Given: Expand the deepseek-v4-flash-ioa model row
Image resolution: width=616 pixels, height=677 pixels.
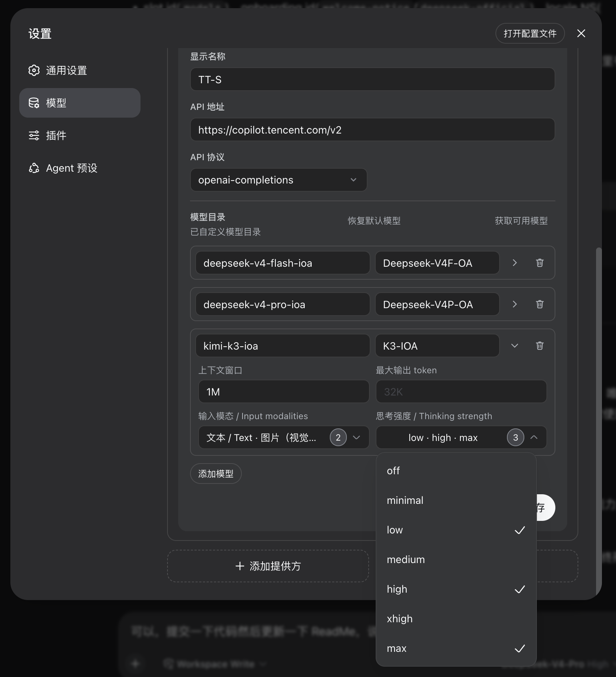Looking at the screenshot, I should coord(515,263).
